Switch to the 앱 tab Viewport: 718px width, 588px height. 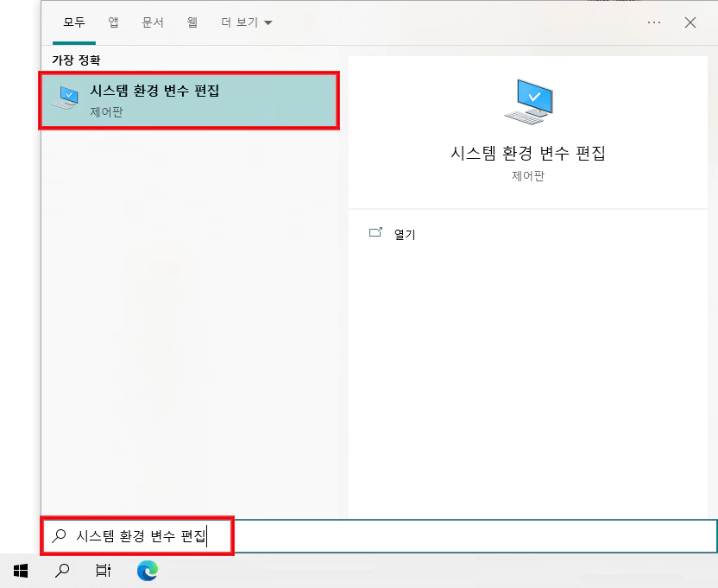112,22
